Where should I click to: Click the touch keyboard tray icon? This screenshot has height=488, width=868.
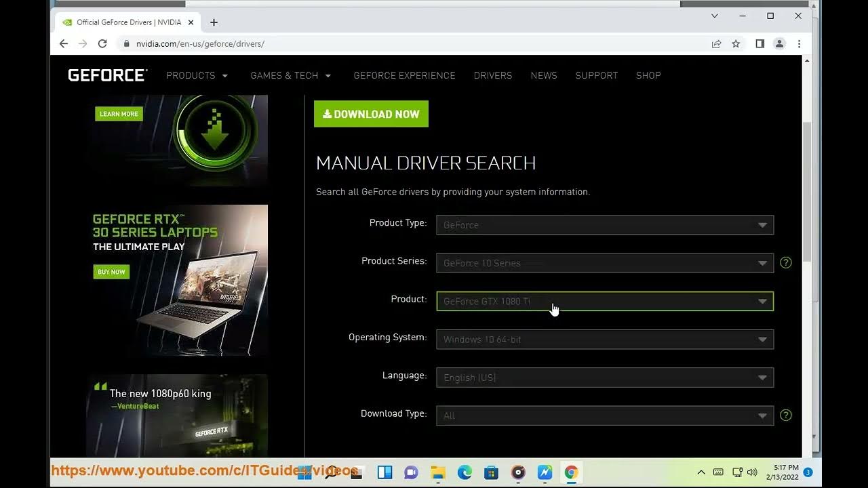(x=718, y=472)
